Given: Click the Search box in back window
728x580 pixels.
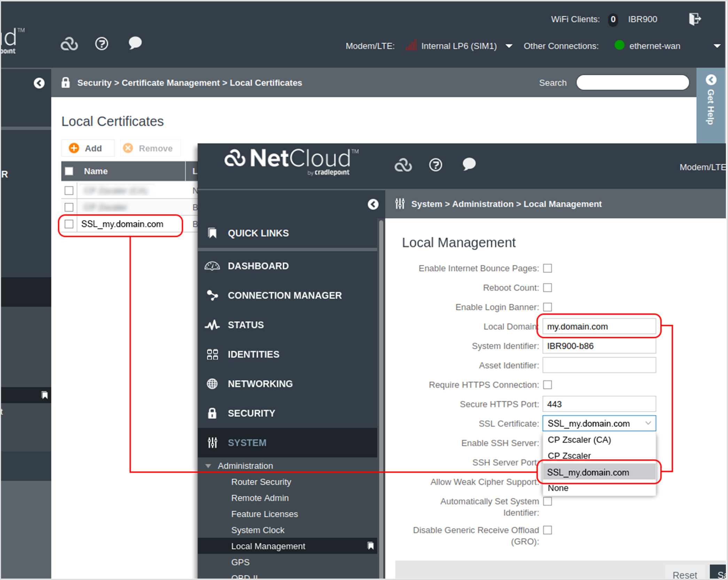Looking at the screenshot, I should point(633,83).
